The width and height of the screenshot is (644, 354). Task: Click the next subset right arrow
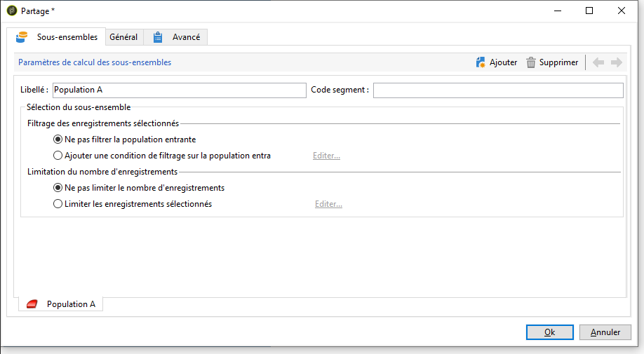[617, 62]
